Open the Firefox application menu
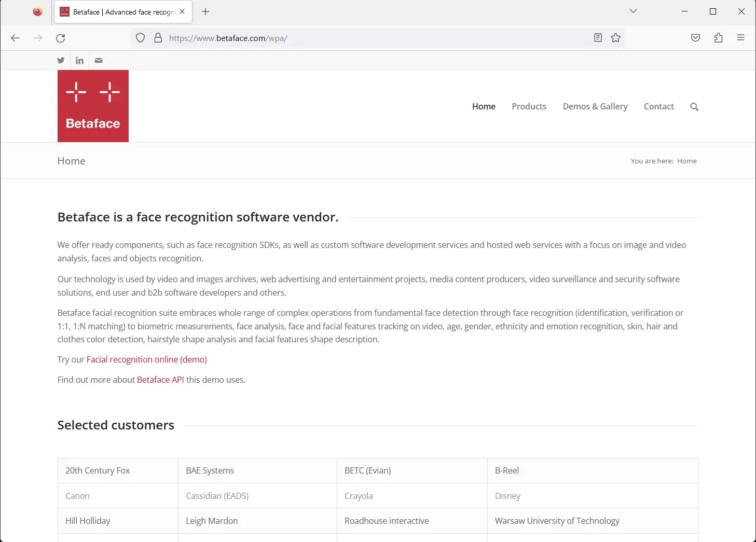 coord(740,38)
